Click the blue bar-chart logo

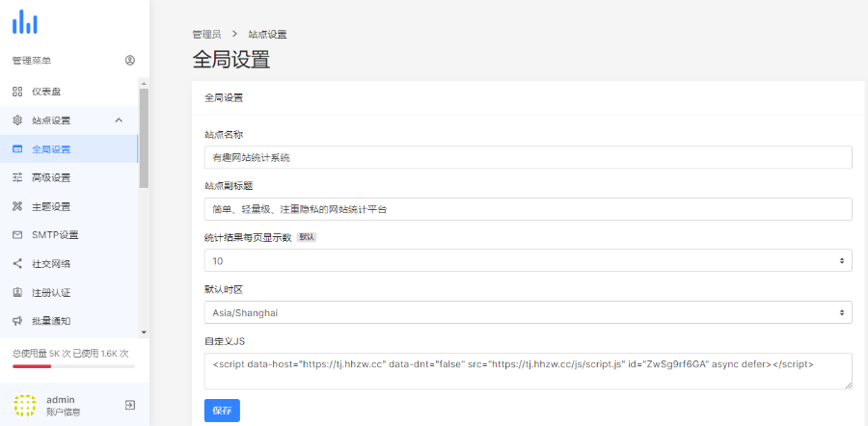(x=25, y=21)
